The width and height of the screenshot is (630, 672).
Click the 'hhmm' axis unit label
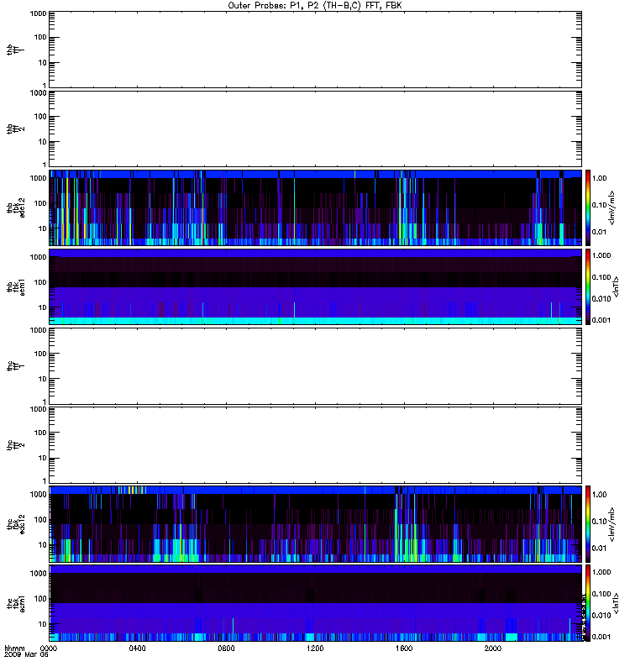pos(14,648)
